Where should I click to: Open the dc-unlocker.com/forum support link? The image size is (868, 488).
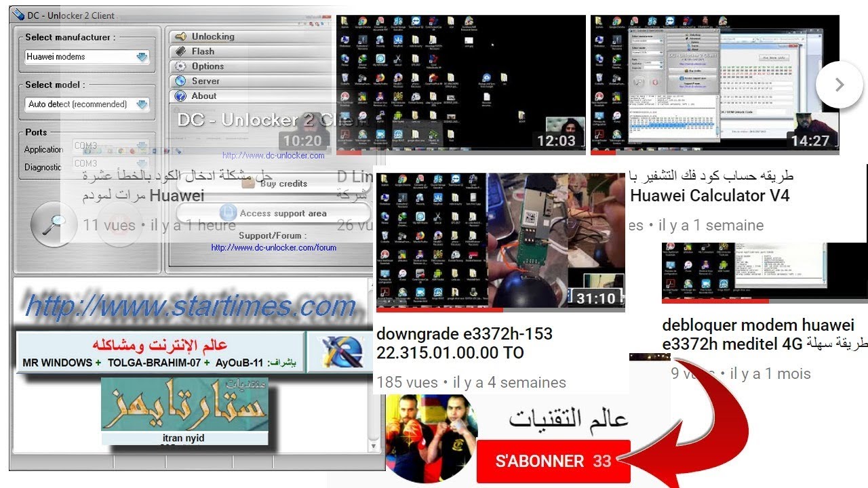[x=273, y=247]
